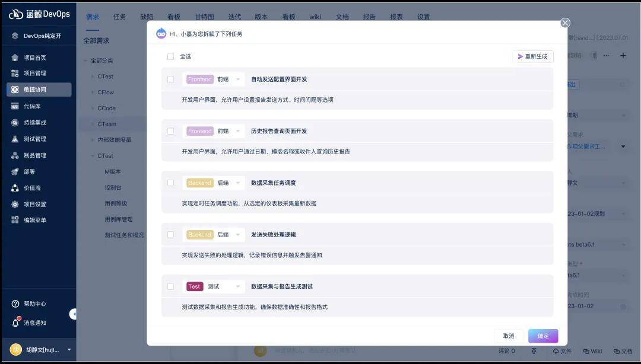This screenshot has width=641, height=364.
Task: Open type dropdown for 自动发送配置界面开发
Action: [214, 79]
